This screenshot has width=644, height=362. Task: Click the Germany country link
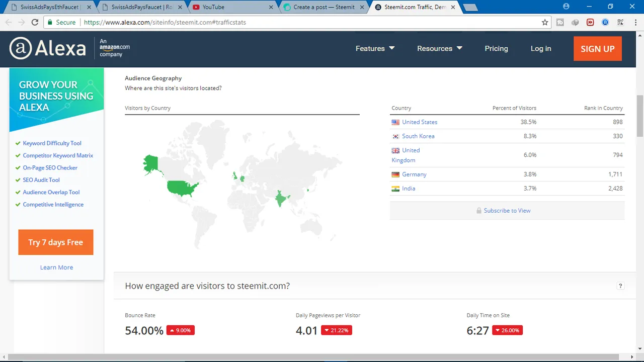pyautogui.click(x=414, y=174)
